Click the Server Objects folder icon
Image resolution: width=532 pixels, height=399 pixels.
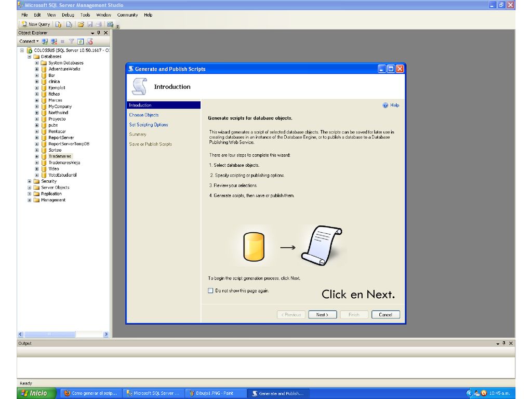tap(37, 187)
